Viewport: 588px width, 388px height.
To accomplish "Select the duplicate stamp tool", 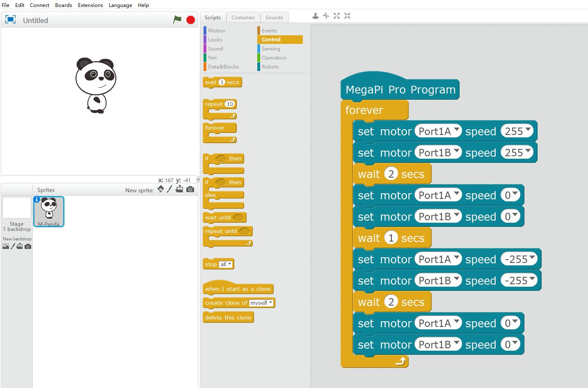I will pyautogui.click(x=315, y=16).
